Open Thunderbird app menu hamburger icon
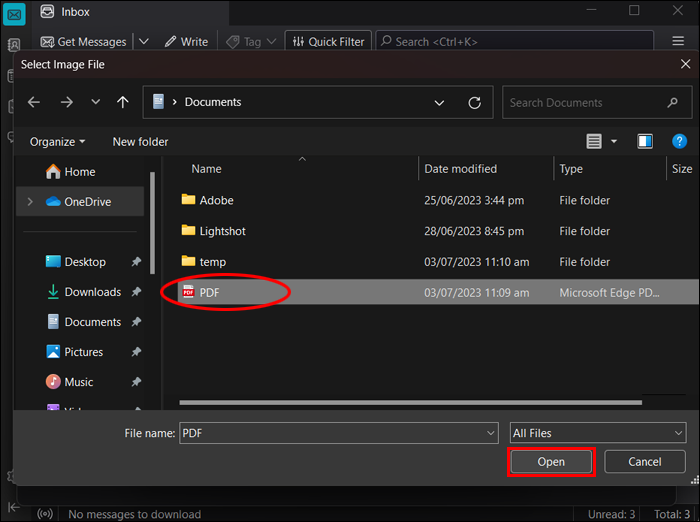This screenshot has width=700, height=522. pyautogui.click(x=677, y=42)
